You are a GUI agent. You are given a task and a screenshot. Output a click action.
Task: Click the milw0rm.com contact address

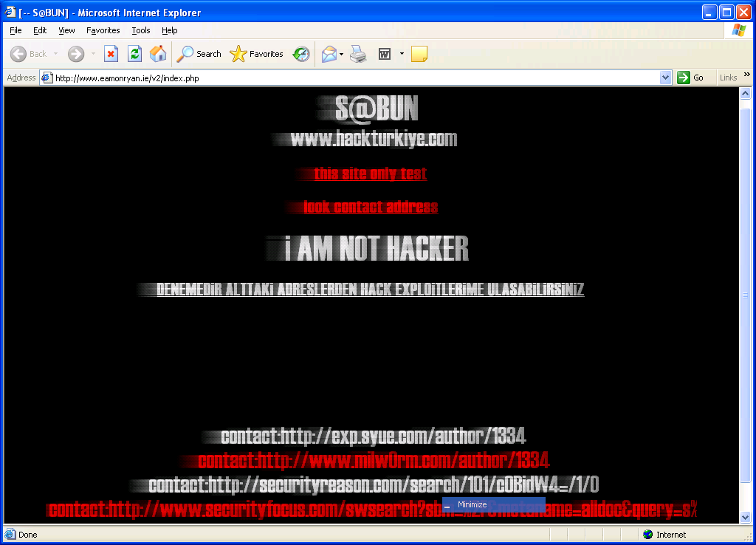point(374,460)
